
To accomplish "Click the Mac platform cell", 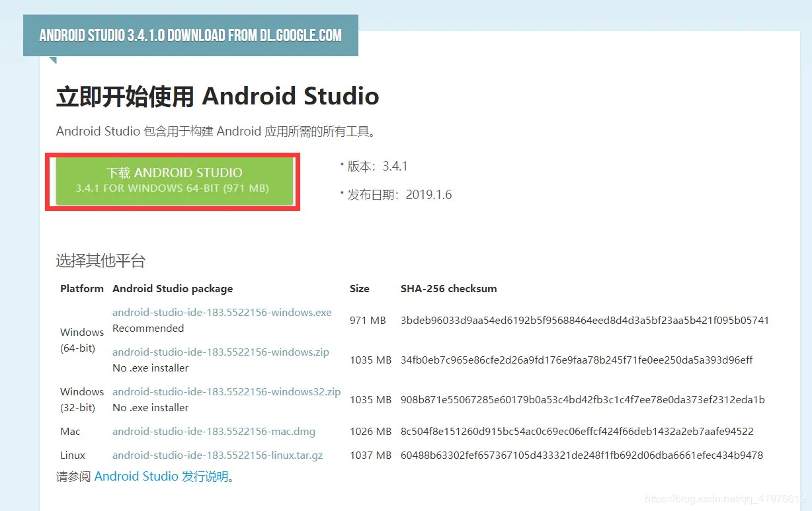I will pos(70,431).
